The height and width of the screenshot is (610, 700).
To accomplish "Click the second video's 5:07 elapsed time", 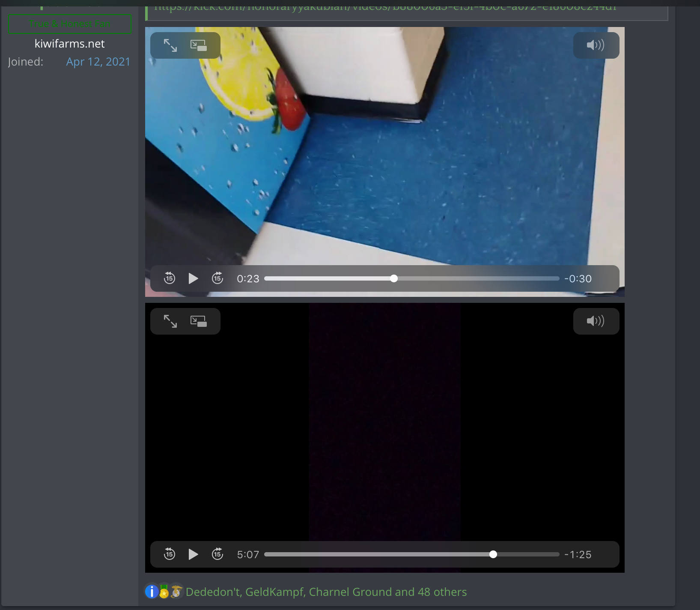I will (x=248, y=555).
